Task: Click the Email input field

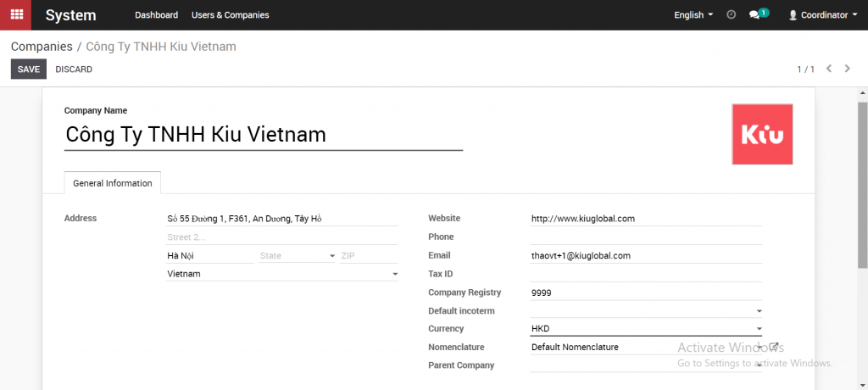Action: 646,256
